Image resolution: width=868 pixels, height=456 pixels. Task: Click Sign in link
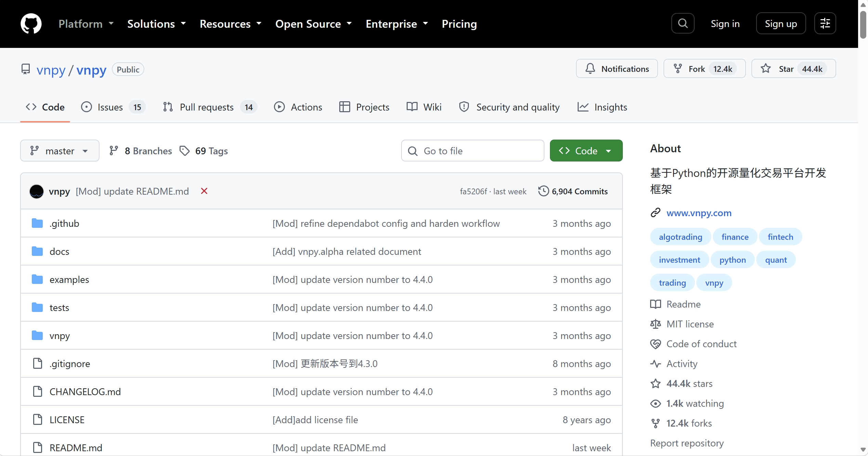725,24
